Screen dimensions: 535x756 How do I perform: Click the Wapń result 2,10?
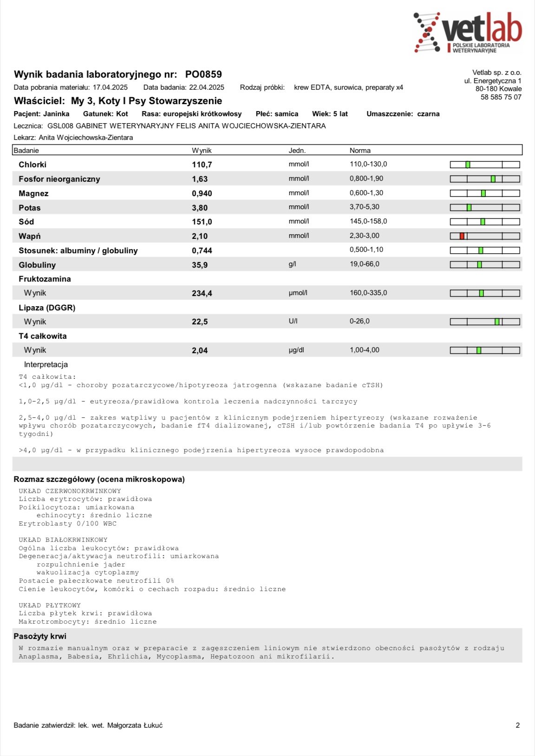tap(200, 236)
